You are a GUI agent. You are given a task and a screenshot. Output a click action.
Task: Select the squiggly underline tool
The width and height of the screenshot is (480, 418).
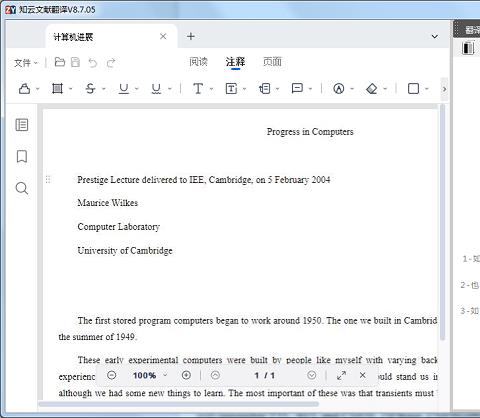click(x=156, y=89)
